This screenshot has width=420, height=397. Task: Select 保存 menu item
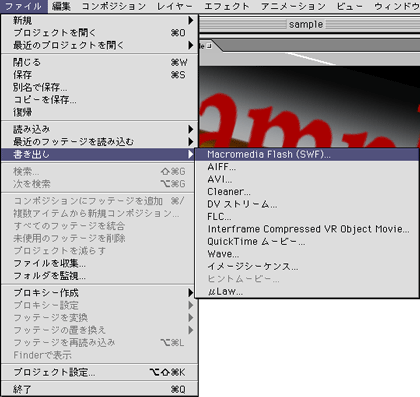point(99,75)
